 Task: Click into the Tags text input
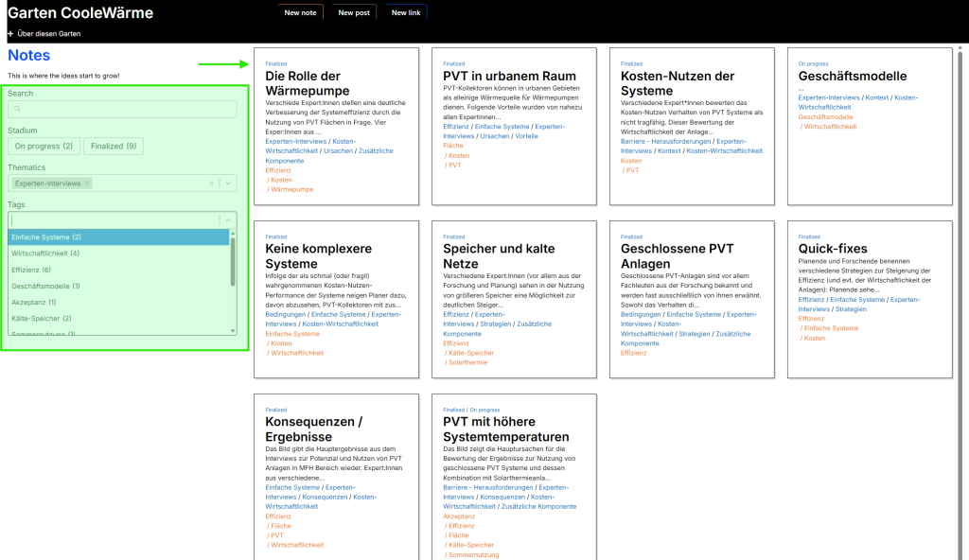click(x=115, y=220)
